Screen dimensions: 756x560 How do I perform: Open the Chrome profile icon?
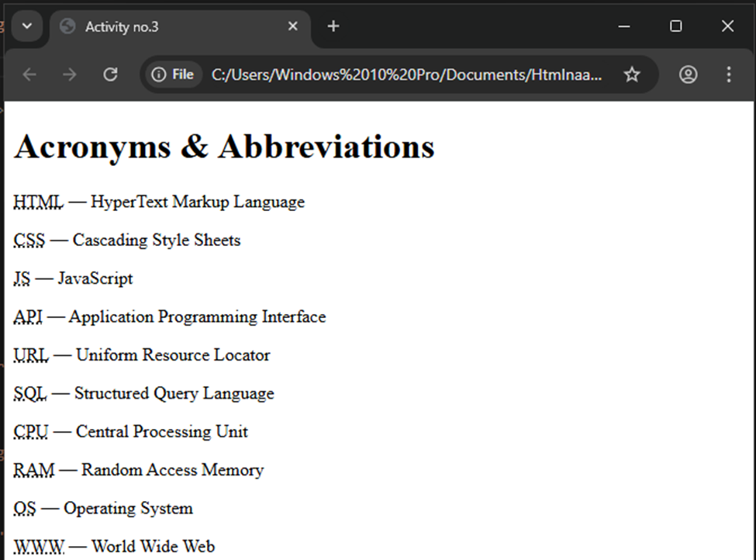[x=688, y=74]
